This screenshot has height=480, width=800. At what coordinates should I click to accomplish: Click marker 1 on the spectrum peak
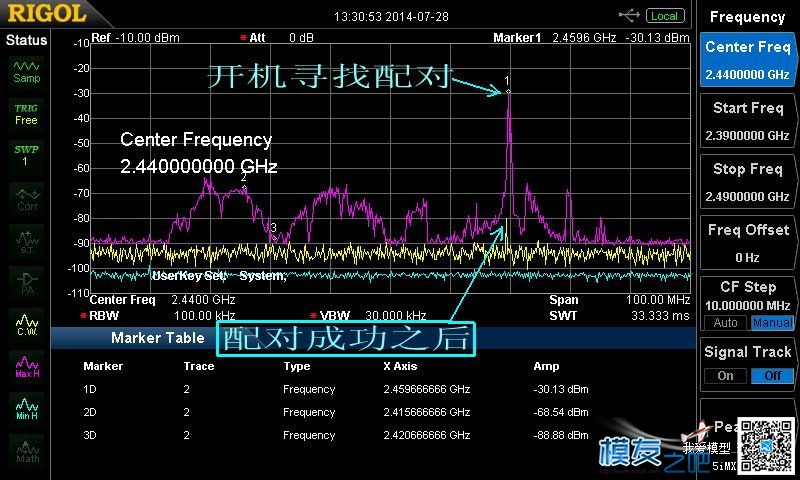508,91
